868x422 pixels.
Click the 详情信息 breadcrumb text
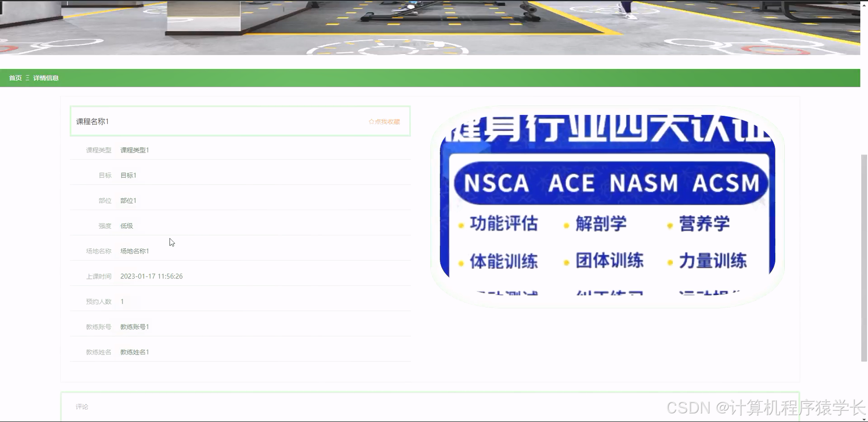pyautogui.click(x=46, y=78)
